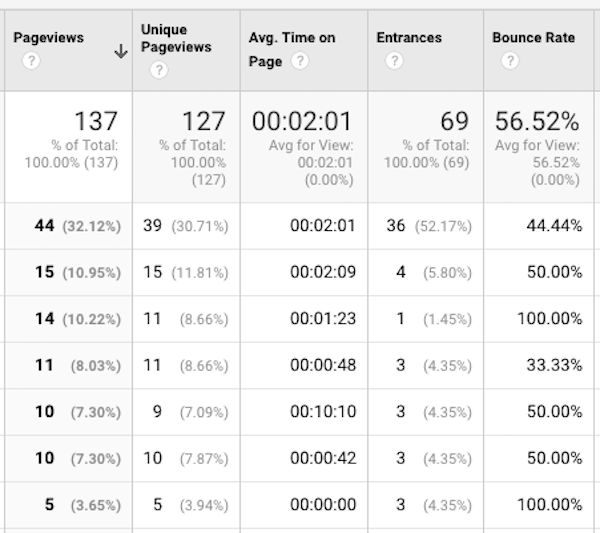Select the Bounce Rate column header
600x533 pixels.
[x=533, y=38]
